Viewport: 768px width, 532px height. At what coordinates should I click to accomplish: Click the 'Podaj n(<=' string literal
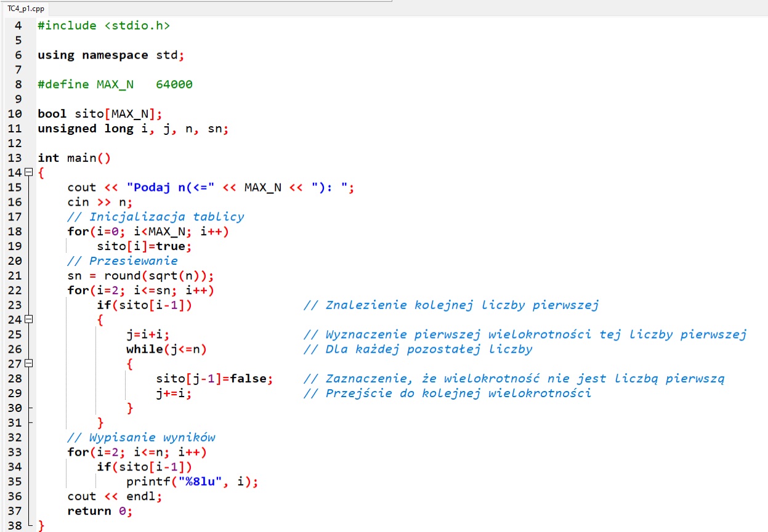click(x=169, y=188)
